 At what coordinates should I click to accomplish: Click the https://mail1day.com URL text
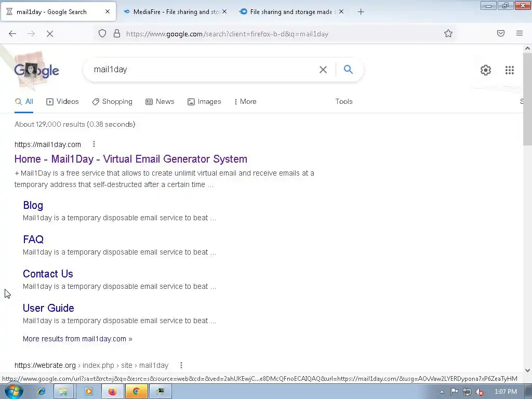[47, 144]
